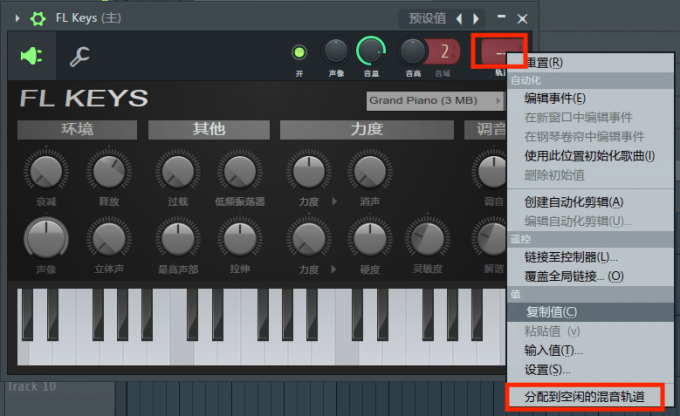Expand the small arrow beside upper 力度 knob

point(334,202)
